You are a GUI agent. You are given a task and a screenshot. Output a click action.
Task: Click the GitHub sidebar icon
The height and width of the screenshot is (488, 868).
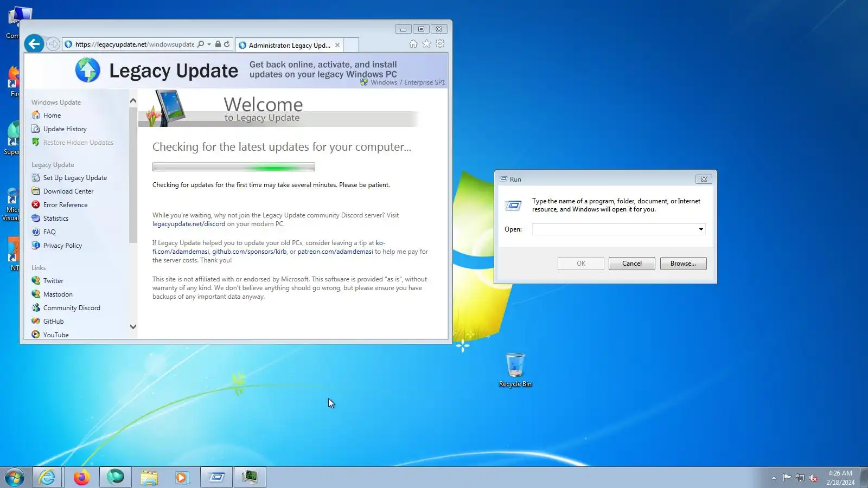tap(36, 322)
